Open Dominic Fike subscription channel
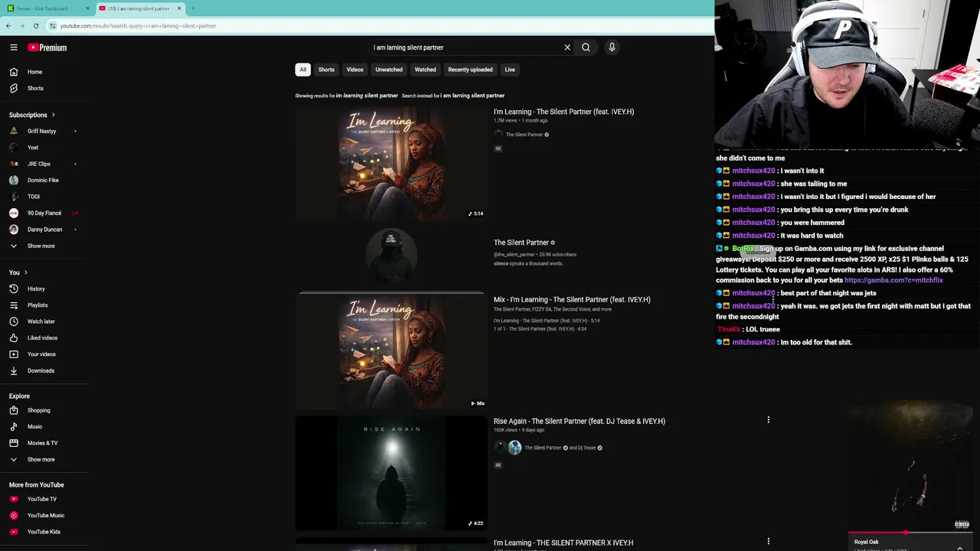The height and width of the screenshot is (551, 980). (44, 180)
